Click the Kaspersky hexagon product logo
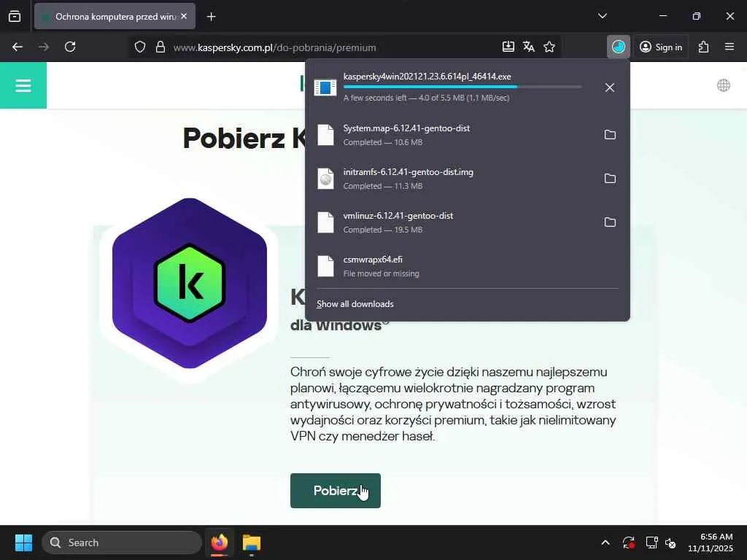The image size is (747, 560). point(190,284)
